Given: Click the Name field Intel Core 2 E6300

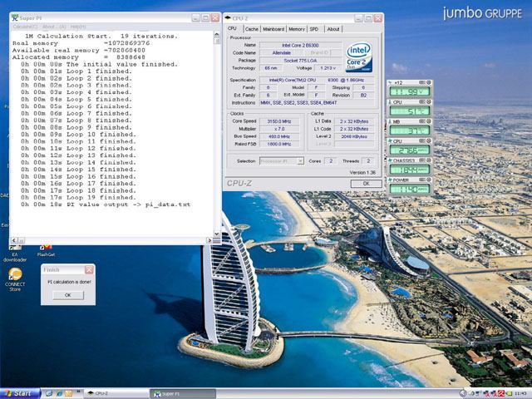Looking at the screenshot, I should click(x=300, y=45).
